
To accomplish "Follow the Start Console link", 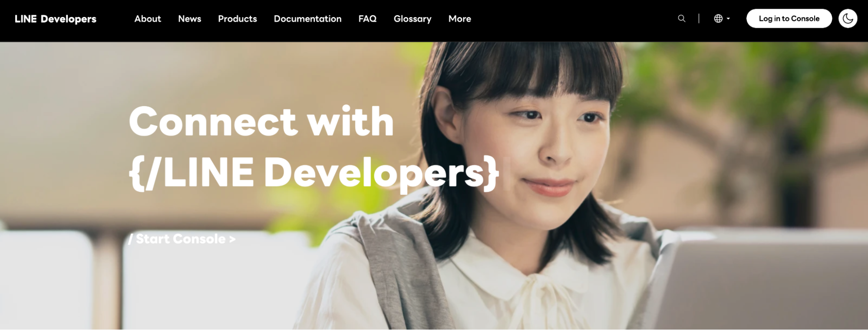I will [x=182, y=239].
